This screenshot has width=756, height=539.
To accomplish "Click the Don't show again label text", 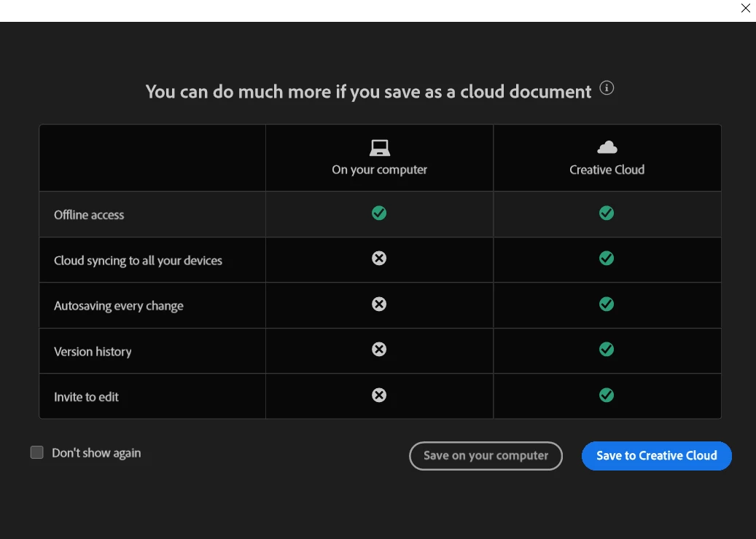I will [96, 453].
